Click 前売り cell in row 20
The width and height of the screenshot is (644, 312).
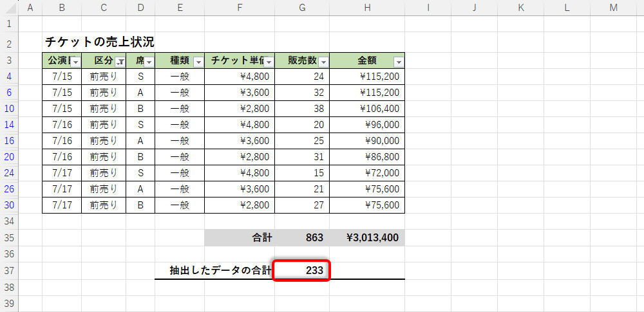tap(104, 157)
